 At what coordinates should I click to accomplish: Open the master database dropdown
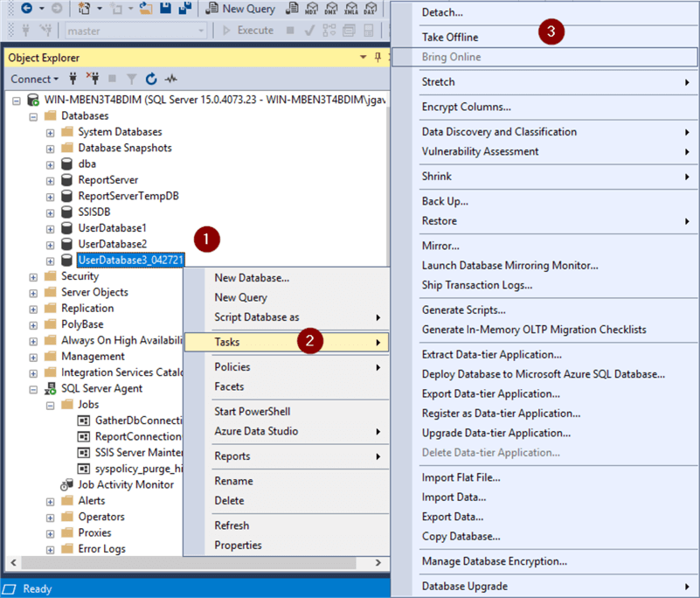coord(203,31)
